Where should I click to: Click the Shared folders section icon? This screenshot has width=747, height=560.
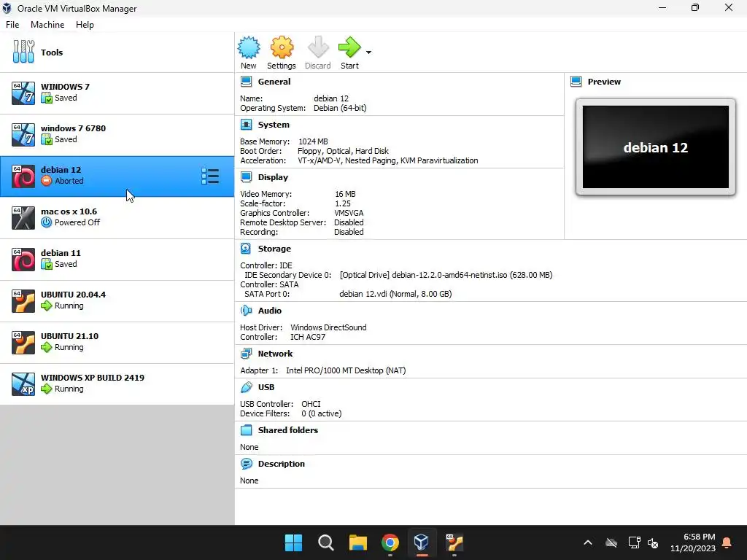(x=247, y=430)
